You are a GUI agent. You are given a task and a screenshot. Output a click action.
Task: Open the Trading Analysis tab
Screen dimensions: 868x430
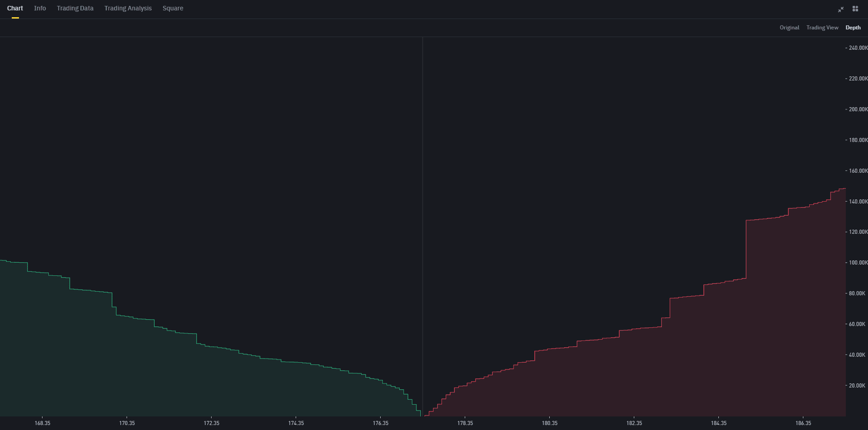128,8
